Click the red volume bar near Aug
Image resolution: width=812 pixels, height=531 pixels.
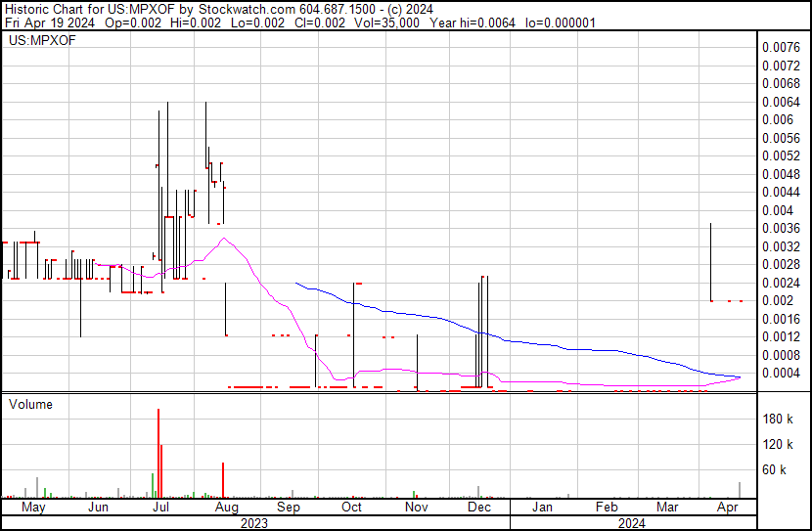(223, 480)
